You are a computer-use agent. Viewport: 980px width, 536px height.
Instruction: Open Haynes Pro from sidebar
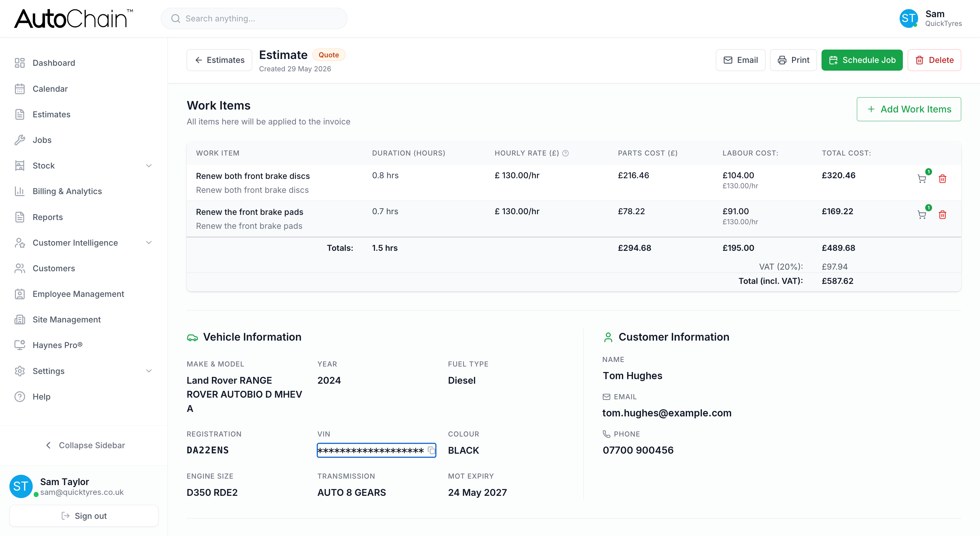(84, 345)
